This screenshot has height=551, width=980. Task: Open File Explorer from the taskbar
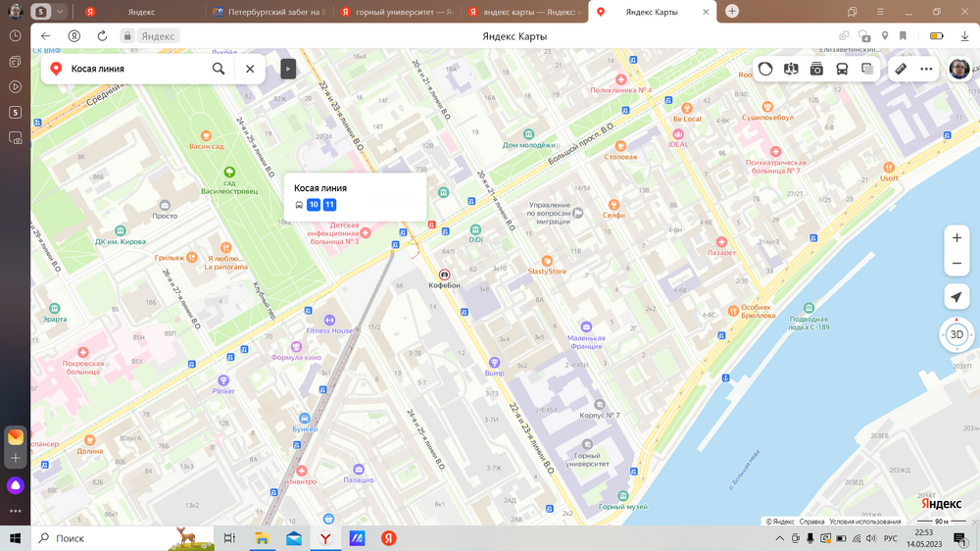pos(262,538)
